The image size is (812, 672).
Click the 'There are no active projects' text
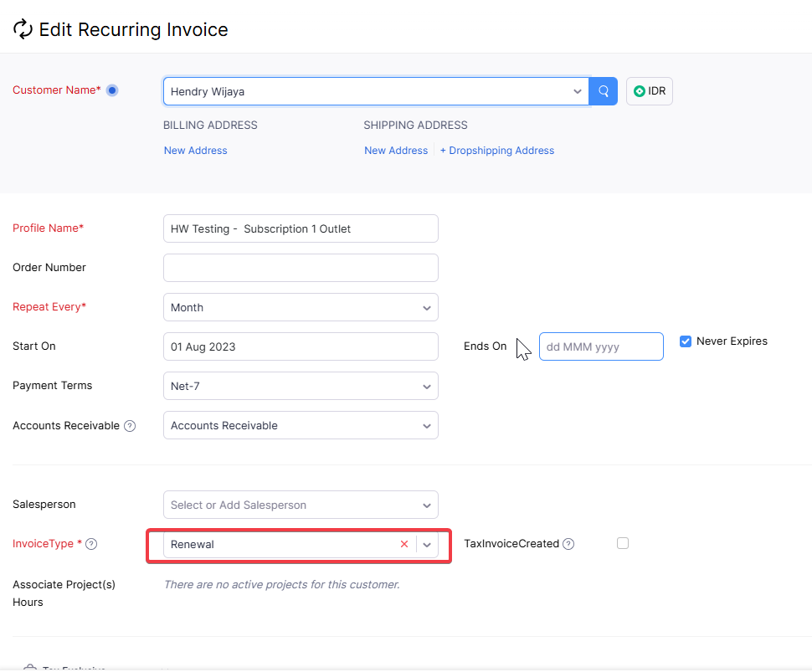pyautogui.click(x=282, y=584)
